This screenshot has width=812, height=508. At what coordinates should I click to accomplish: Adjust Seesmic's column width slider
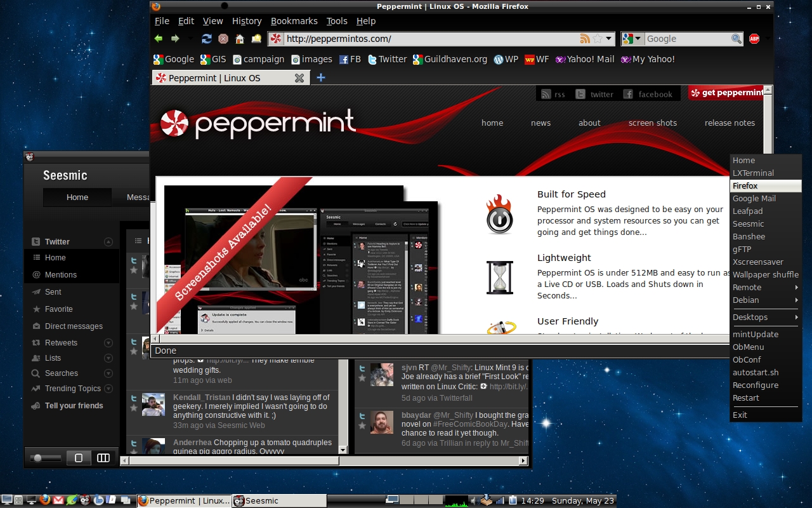(x=38, y=458)
